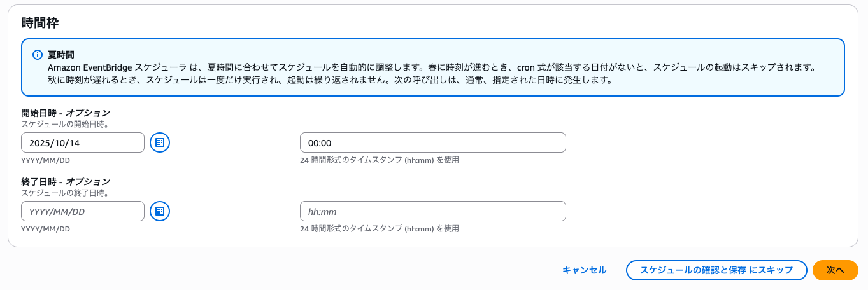This screenshot has height=290, width=868.
Task: Click 24 時間形式 hint under end time
Action: point(379,229)
